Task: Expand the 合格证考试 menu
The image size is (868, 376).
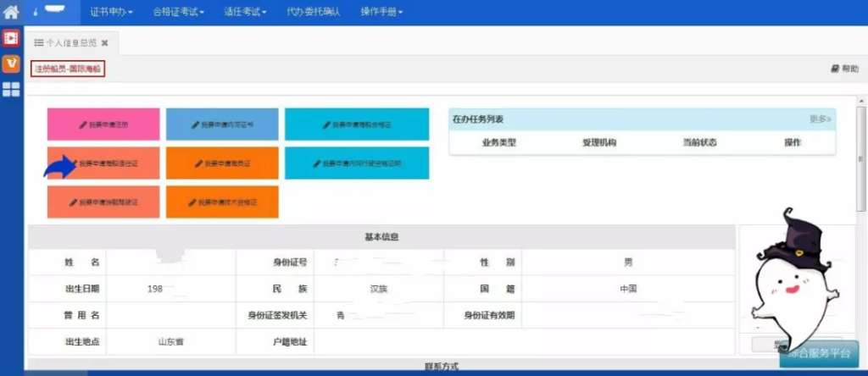Action: [x=179, y=12]
